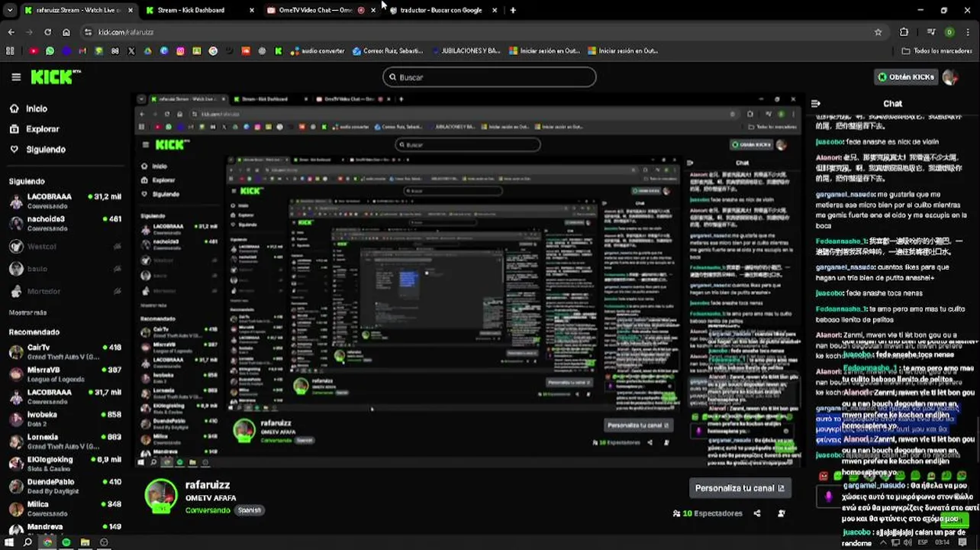Open a new browser tab

tap(513, 10)
